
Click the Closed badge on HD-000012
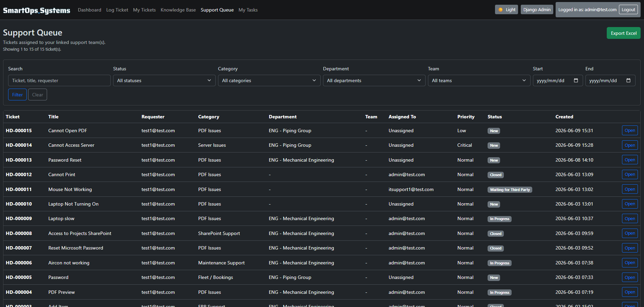(496, 175)
